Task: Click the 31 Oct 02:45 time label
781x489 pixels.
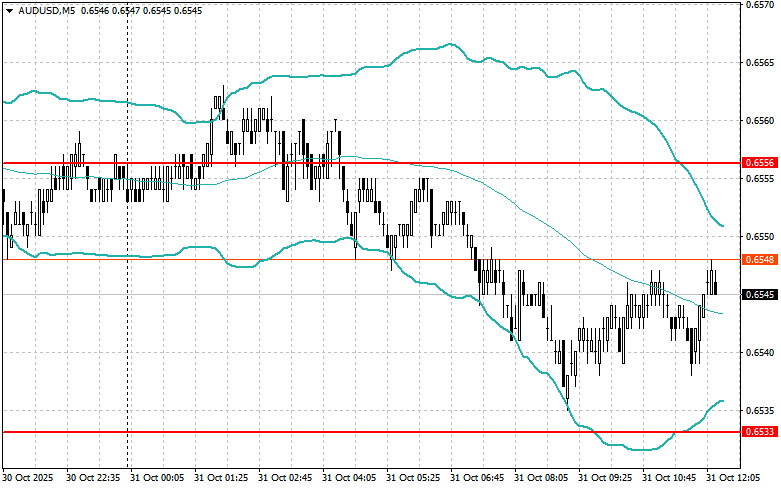Action: click(x=285, y=478)
